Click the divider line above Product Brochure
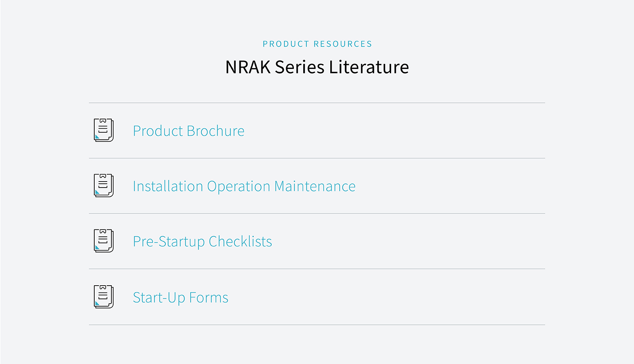The height and width of the screenshot is (364, 634). pos(317,103)
